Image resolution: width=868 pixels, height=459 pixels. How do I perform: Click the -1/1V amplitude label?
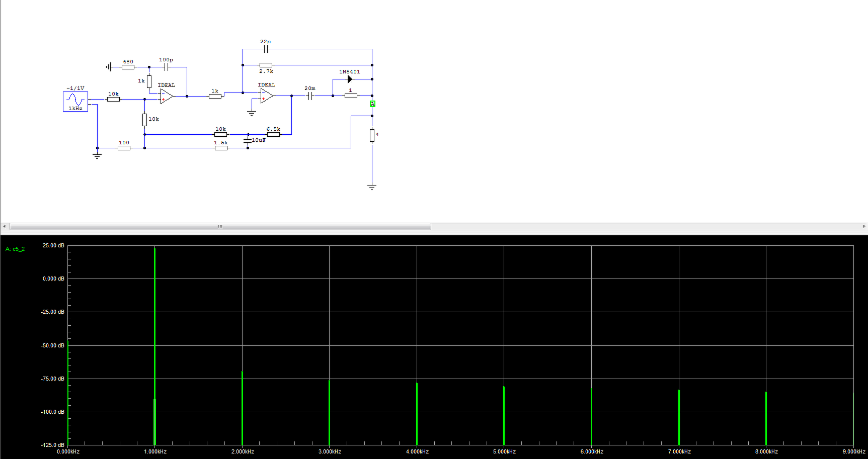point(75,88)
